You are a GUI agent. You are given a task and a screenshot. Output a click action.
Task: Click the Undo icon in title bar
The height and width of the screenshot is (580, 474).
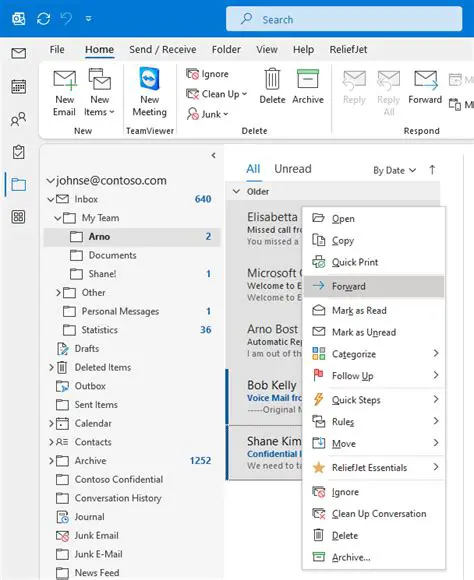tap(66, 18)
